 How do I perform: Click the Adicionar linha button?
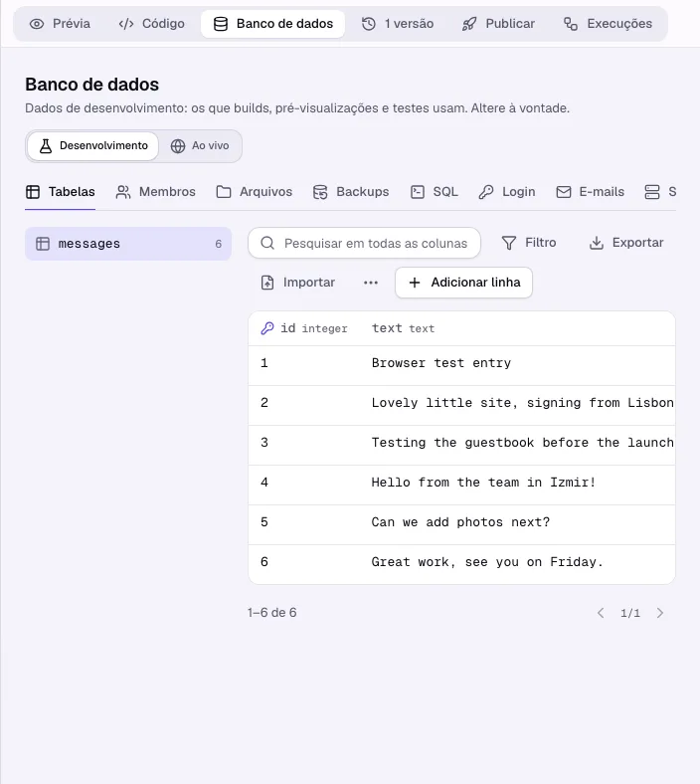(x=463, y=283)
